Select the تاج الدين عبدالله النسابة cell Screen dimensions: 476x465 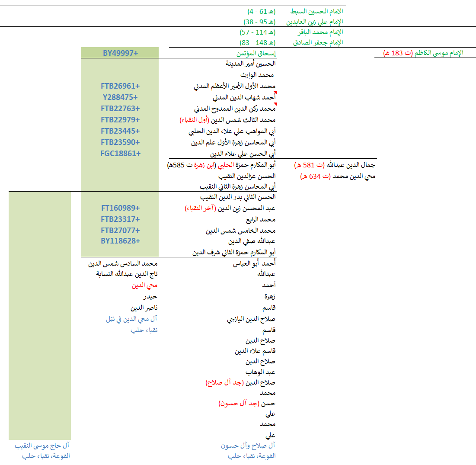[127, 274]
